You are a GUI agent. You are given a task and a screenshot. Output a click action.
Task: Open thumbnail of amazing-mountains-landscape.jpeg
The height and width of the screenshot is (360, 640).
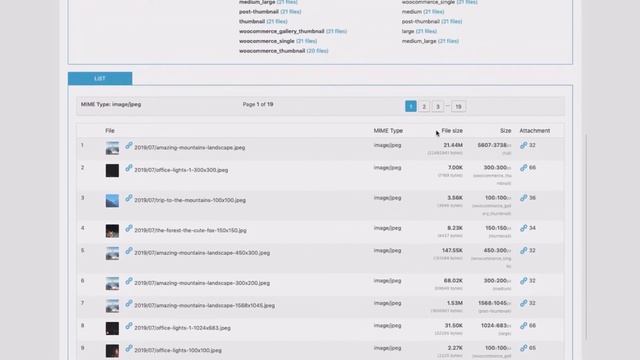112,148
